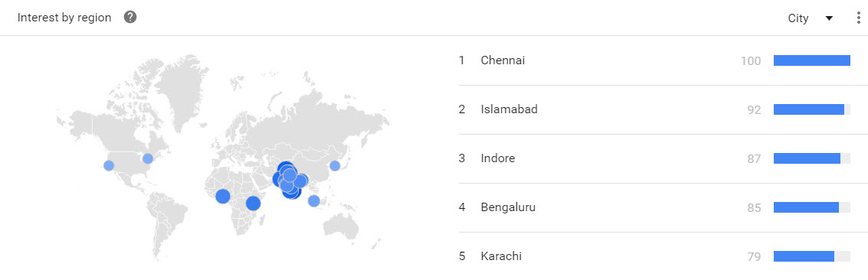The height and width of the screenshot is (280, 868).
Task: Click the Chennai interest bar
Action: [811, 60]
